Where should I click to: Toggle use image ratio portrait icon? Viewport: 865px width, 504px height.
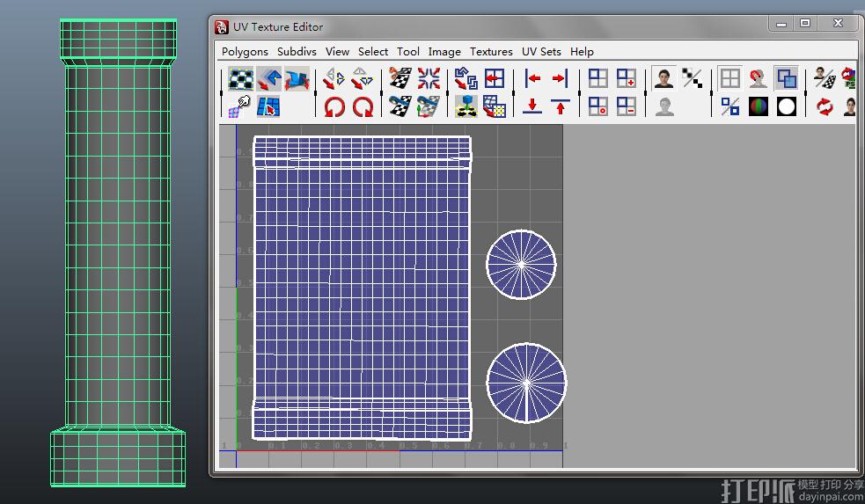850,106
